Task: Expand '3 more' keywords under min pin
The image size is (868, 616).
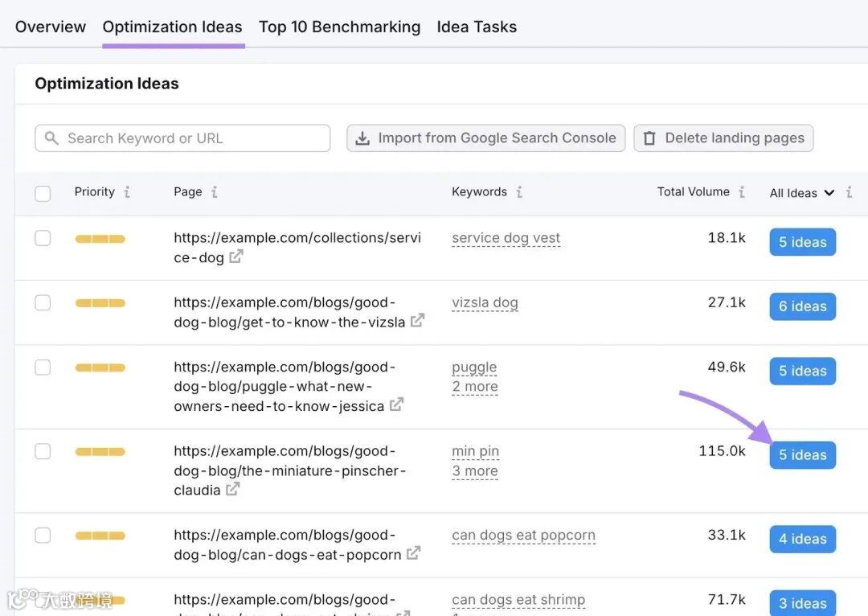Action: (x=475, y=471)
